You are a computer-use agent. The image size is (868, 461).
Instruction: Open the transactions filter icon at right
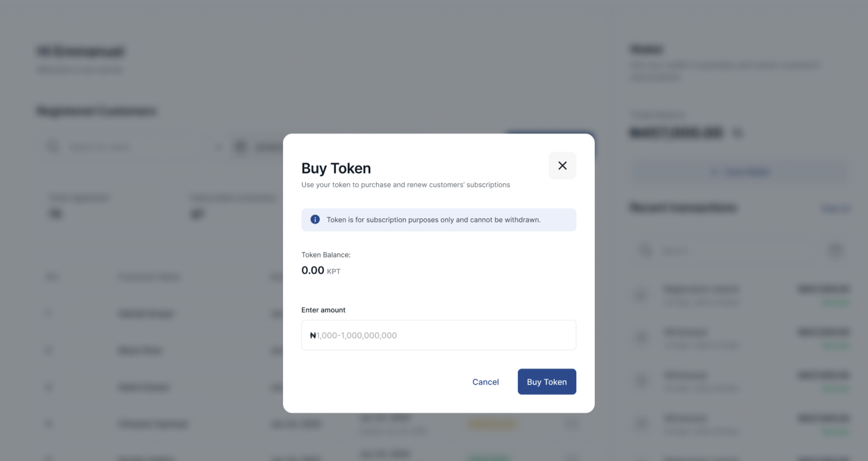835,250
